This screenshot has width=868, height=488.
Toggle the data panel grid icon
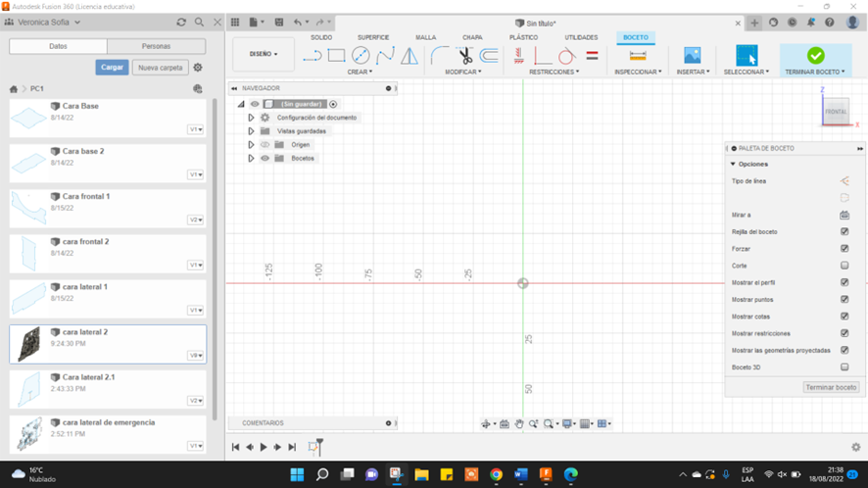pos(235,23)
